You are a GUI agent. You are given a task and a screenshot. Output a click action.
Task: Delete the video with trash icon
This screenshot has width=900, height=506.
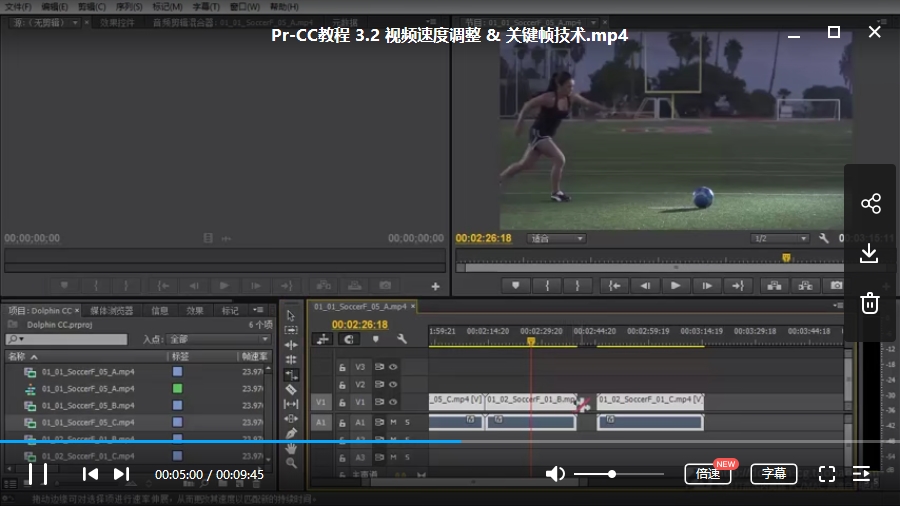[870, 303]
